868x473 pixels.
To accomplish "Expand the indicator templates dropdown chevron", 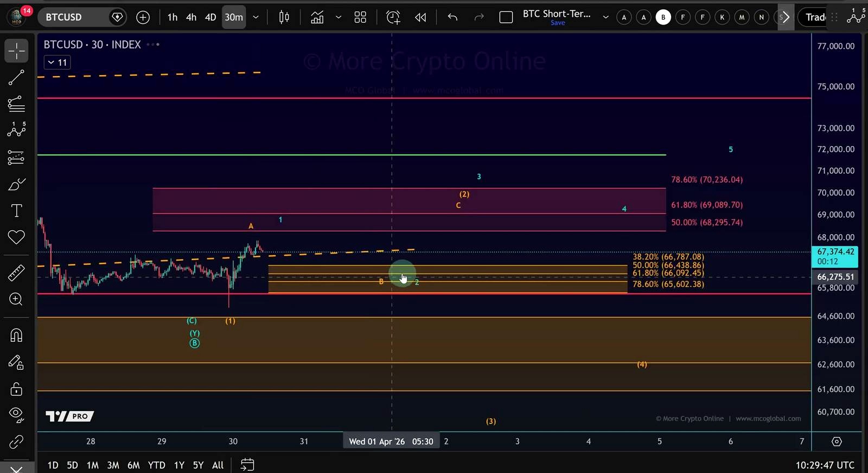I will coord(339,17).
